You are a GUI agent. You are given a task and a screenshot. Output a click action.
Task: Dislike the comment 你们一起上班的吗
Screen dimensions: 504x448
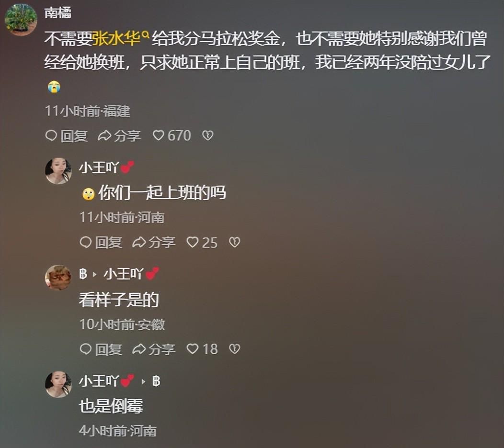pos(234,242)
